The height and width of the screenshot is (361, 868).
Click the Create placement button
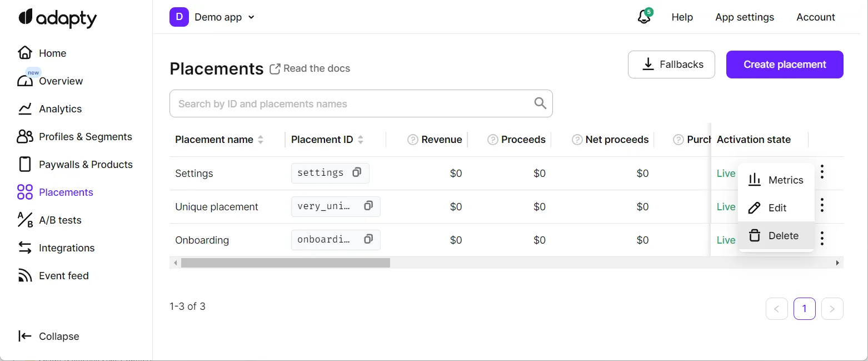click(784, 65)
